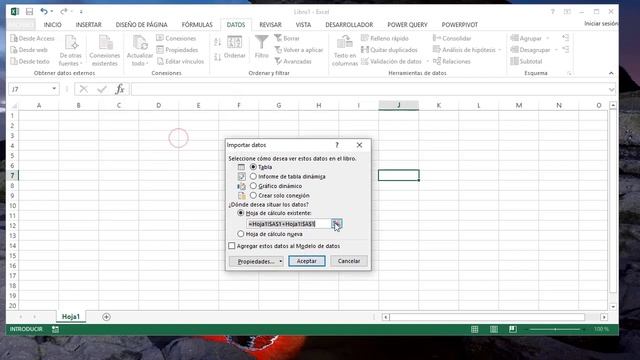Switch to the FÓRMULAS tab
The width and height of the screenshot is (640, 360).
[x=197, y=25]
